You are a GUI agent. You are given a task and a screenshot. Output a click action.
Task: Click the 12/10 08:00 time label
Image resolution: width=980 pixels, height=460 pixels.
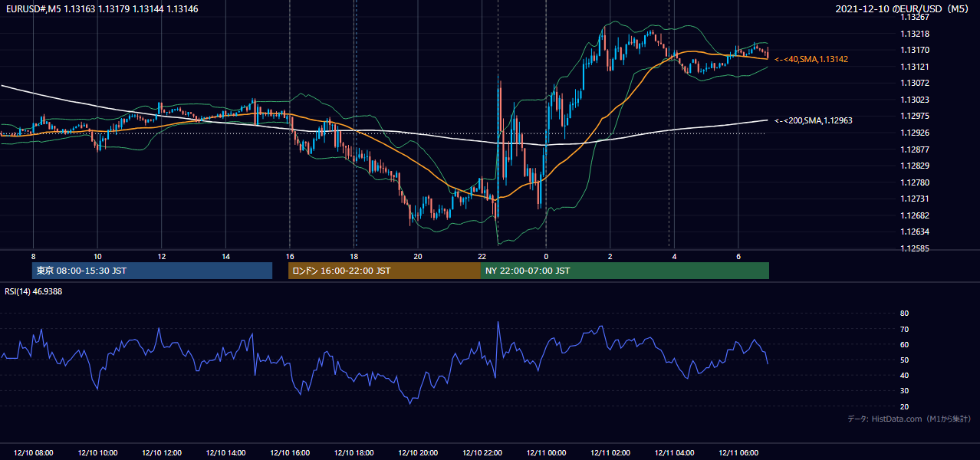(x=33, y=453)
